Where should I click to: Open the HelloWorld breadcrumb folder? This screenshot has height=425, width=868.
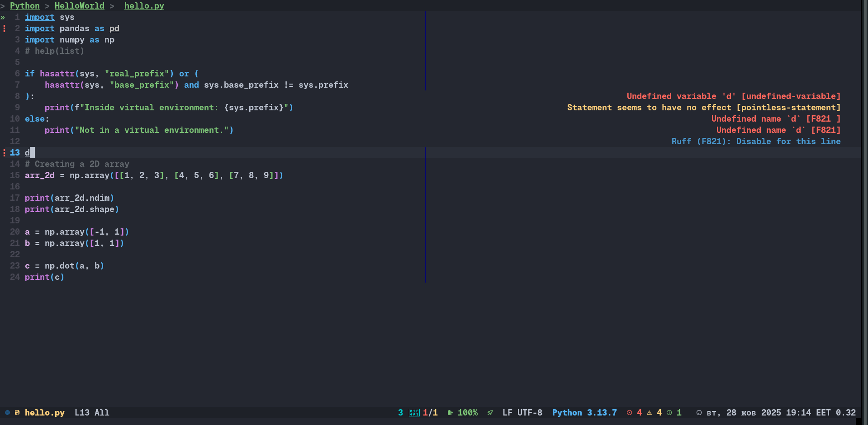coord(79,6)
